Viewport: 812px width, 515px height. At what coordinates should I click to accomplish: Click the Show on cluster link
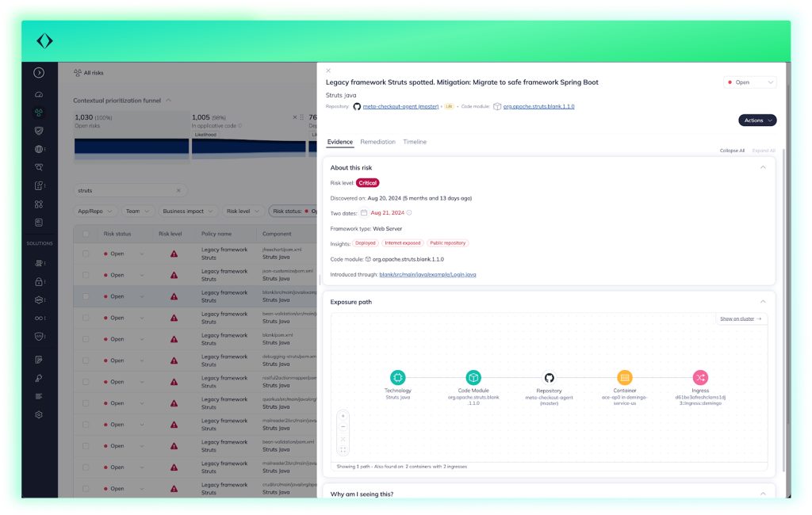tap(741, 319)
